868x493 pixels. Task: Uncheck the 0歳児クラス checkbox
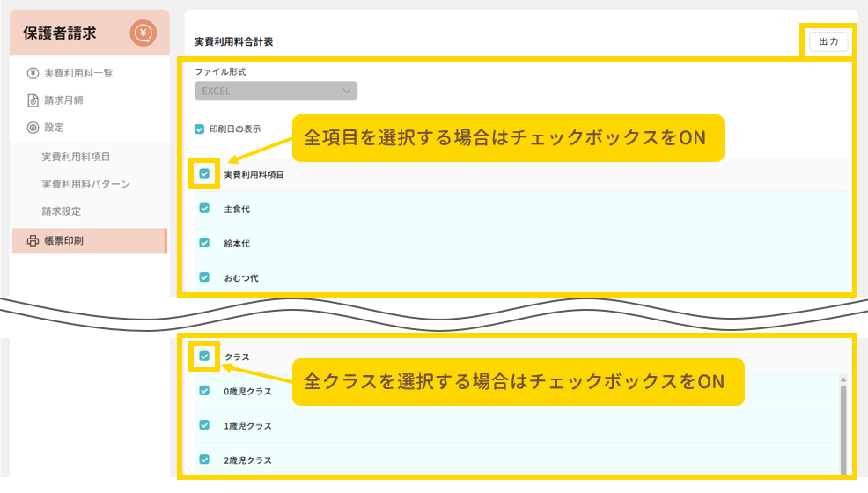[x=204, y=391]
